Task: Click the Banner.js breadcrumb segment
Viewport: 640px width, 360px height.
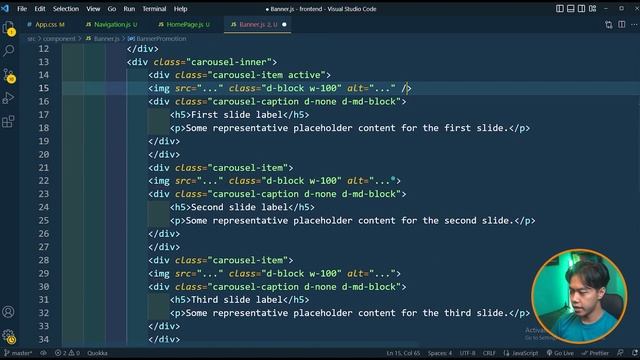Action: [x=102, y=39]
